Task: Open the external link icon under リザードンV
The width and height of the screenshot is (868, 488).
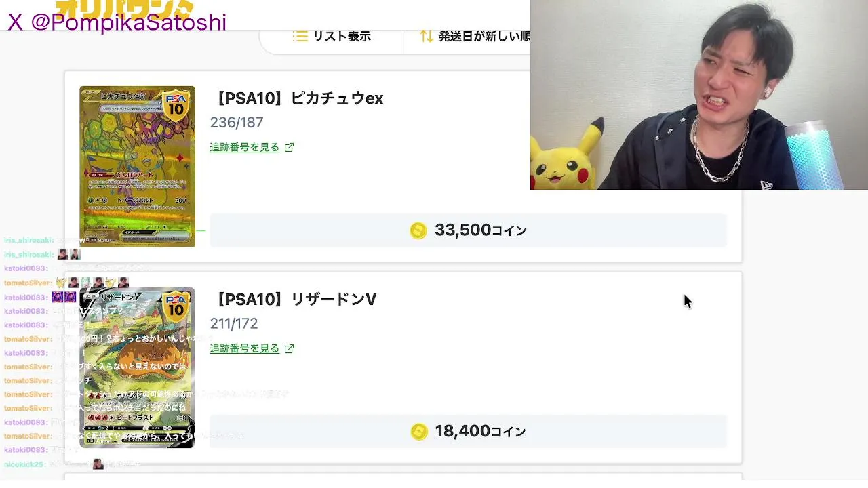Action: [x=290, y=348]
